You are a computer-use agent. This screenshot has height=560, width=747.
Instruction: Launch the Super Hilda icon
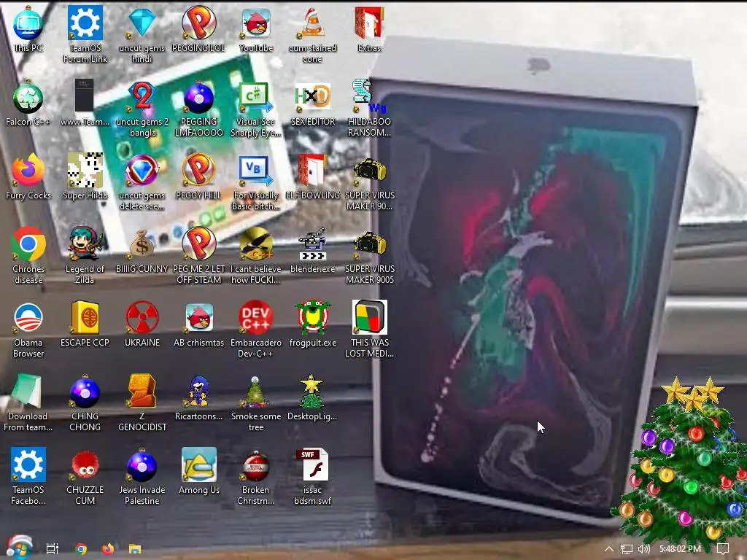(85, 176)
